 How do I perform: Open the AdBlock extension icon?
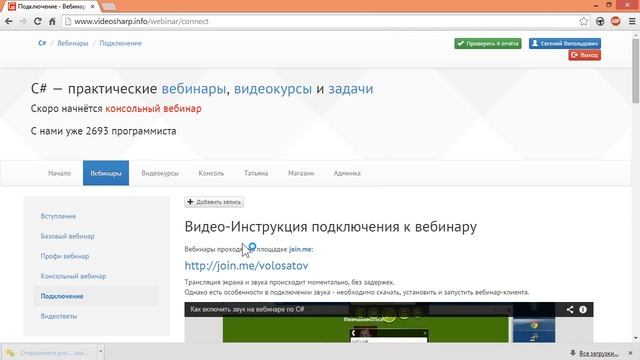pyautogui.click(x=616, y=21)
